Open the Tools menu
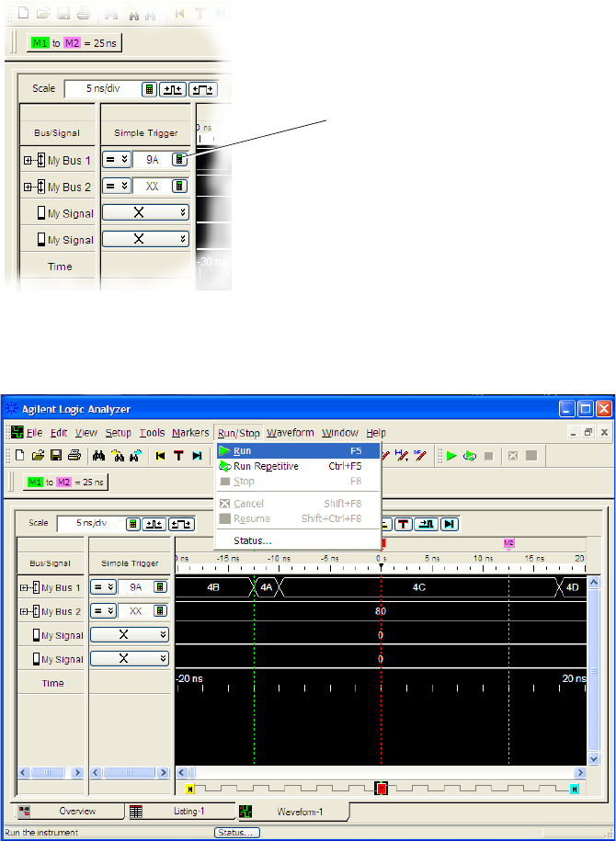 (x=152, y=432)
